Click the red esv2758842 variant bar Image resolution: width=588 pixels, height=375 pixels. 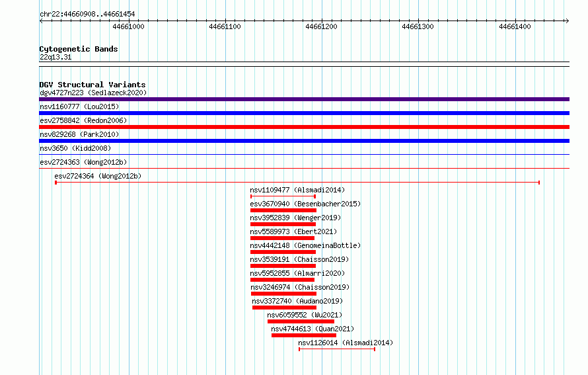pyautogui.click(x=304, y=127)
